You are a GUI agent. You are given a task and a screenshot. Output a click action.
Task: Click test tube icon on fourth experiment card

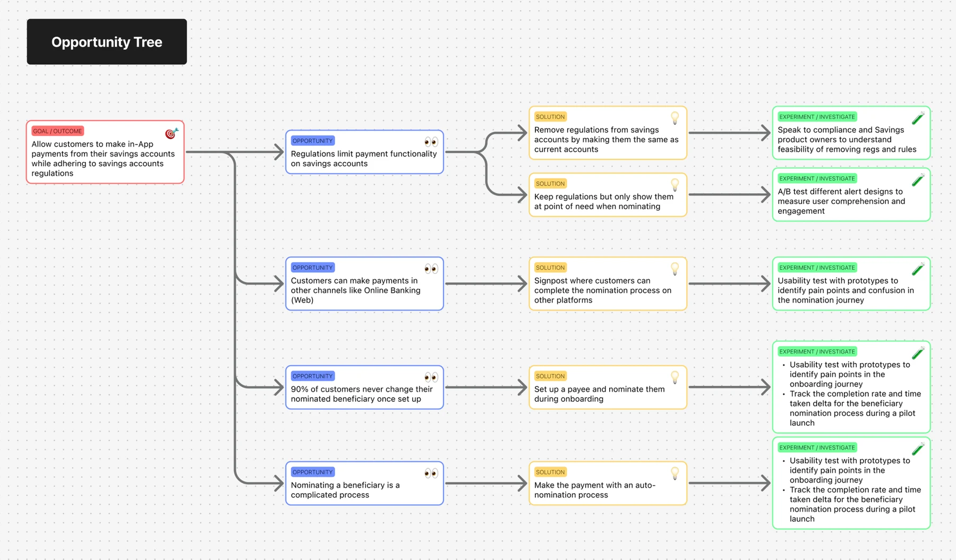(x=918, y=352)
